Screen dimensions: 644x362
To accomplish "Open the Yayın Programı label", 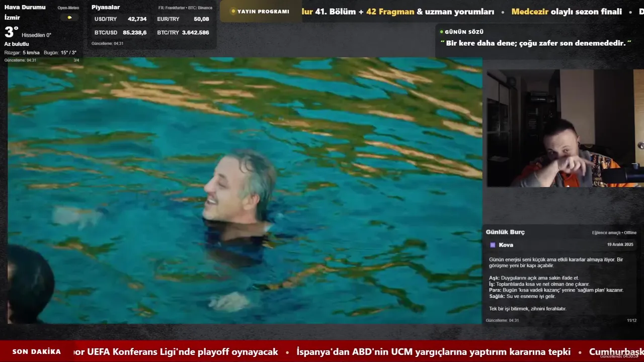I will 263,12.
